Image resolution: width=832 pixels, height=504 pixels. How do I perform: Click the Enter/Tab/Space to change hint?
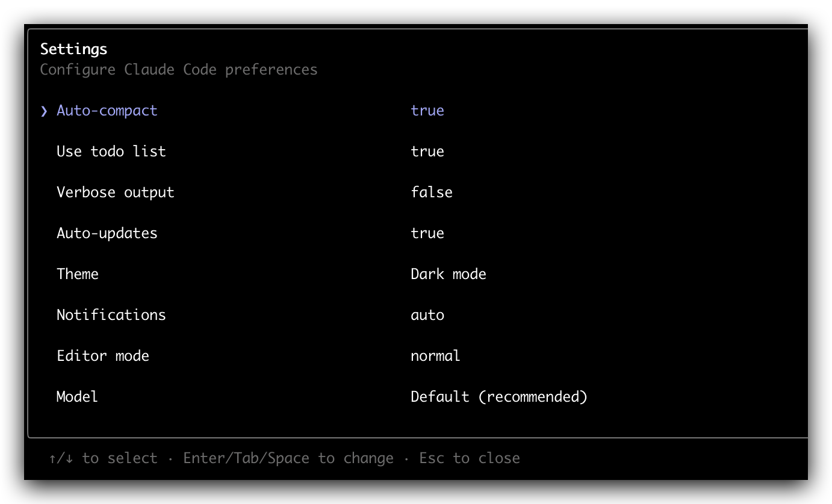pos(288,458)
